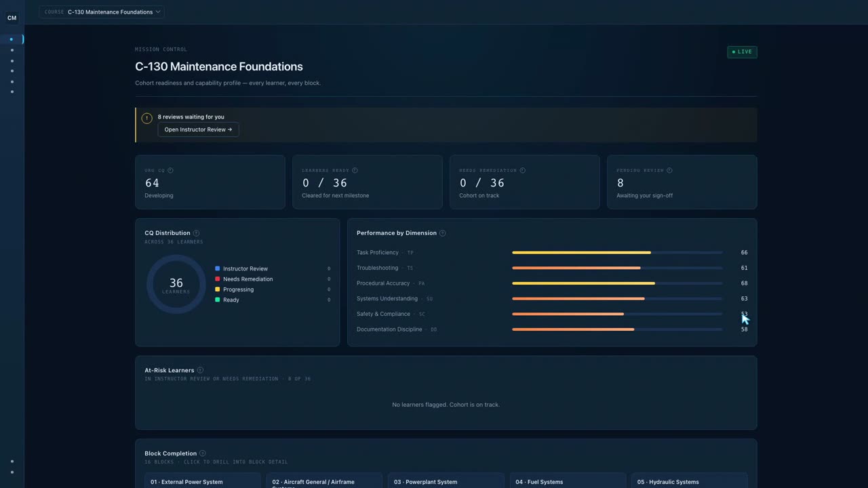Click the warning icon in the reviews banner
The image size is (868, 488).
pyautogui.click(x=146, y=118)
